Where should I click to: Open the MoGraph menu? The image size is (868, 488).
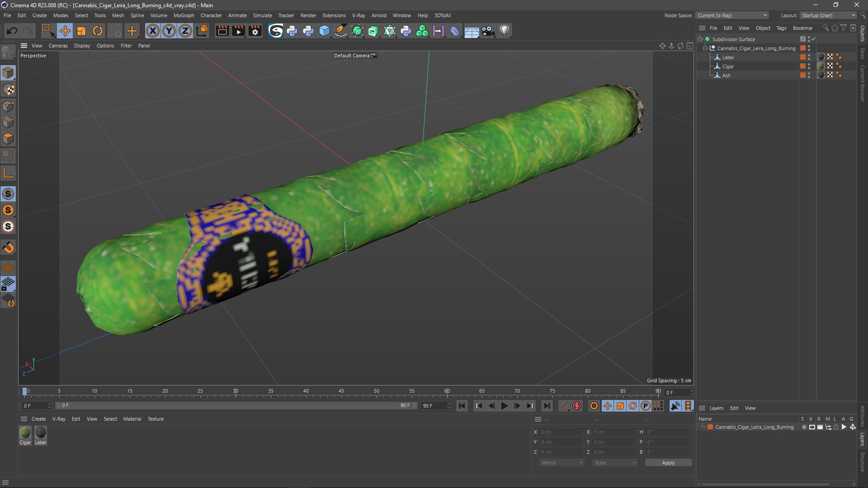pyautogui.click(x=184, y=15)
